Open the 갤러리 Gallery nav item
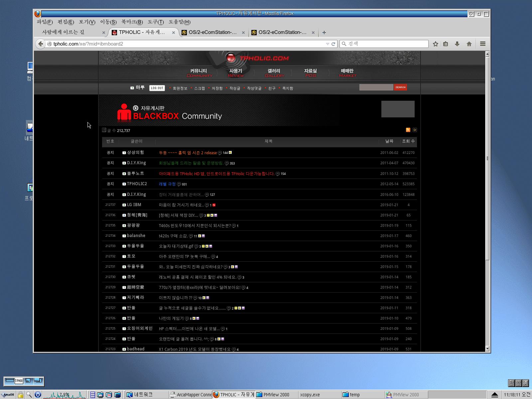Image resolution: width=532 pixels, height=399 pixels. [274, 73]
